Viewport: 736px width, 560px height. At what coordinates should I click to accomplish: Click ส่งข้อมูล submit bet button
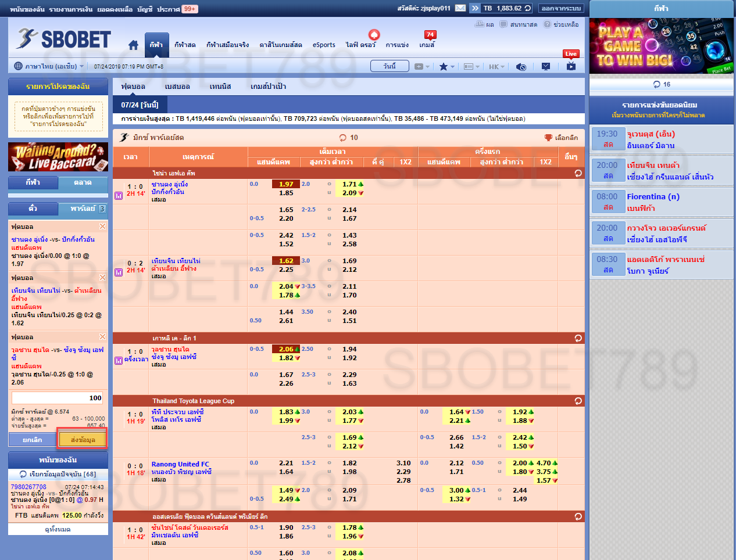click(83, 440)
